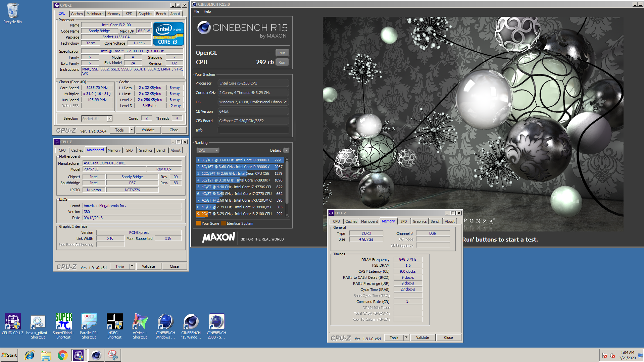This screenshot has height=362, width=644.
Task: Click Close button in Mainboard CPU-Z window
Action: [174, 266]
